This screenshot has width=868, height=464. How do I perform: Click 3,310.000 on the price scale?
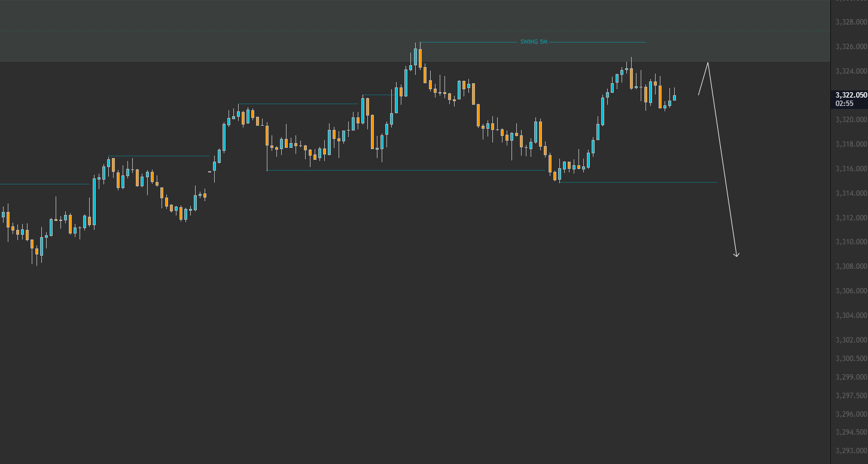(851, 242)
